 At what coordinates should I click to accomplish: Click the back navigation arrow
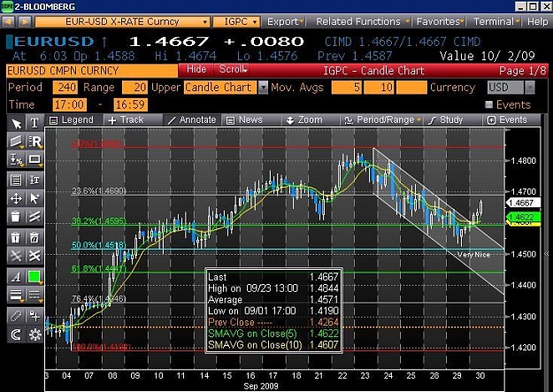coord(9,22)
